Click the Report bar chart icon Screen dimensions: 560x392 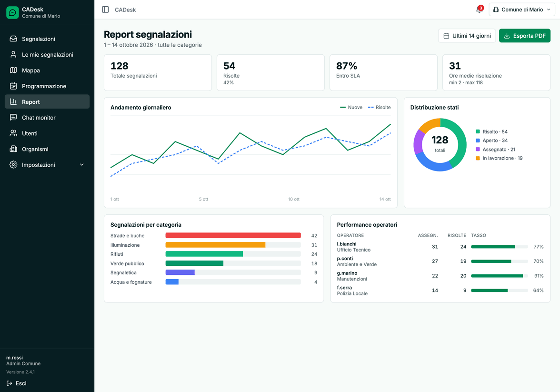(x=13, y=101)
